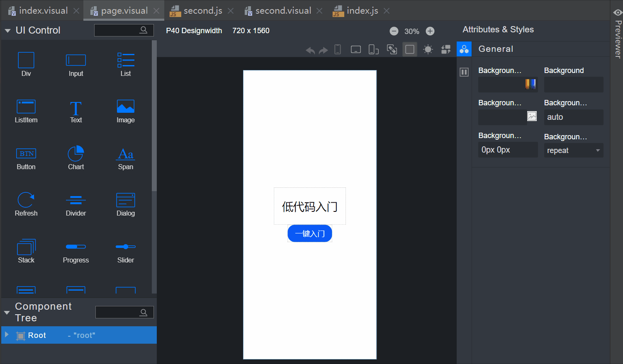This screenshot has height=364, width=623.
Task: Click the layer overlap toolbar icon
Action: point(392,50)
